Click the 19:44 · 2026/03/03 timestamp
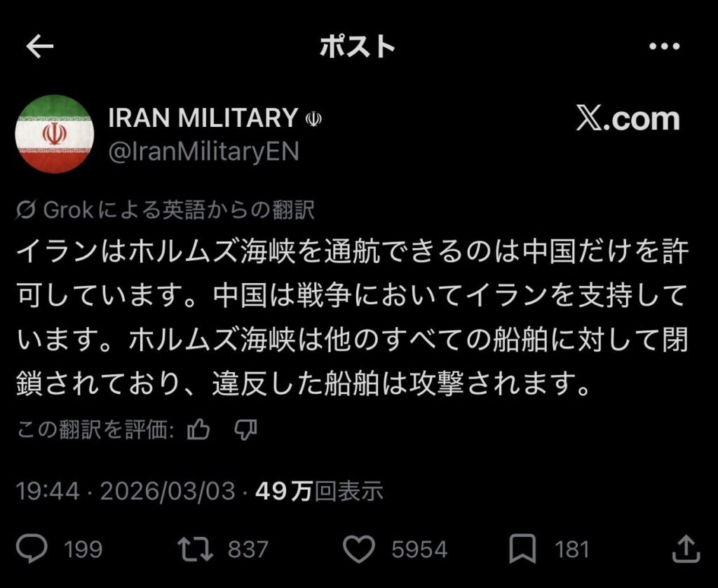This screenshot has height=588, width=718. pos(126,491)
